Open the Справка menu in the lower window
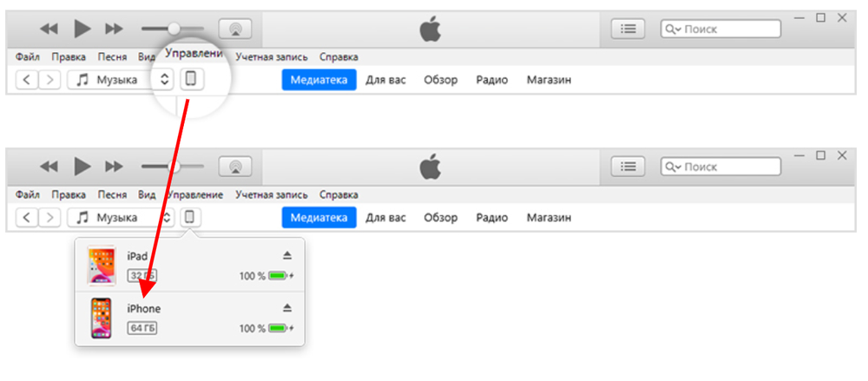Image resolution: width=868 pixels, height=381 pixels. pyautogui.click(x=339, y=195)
